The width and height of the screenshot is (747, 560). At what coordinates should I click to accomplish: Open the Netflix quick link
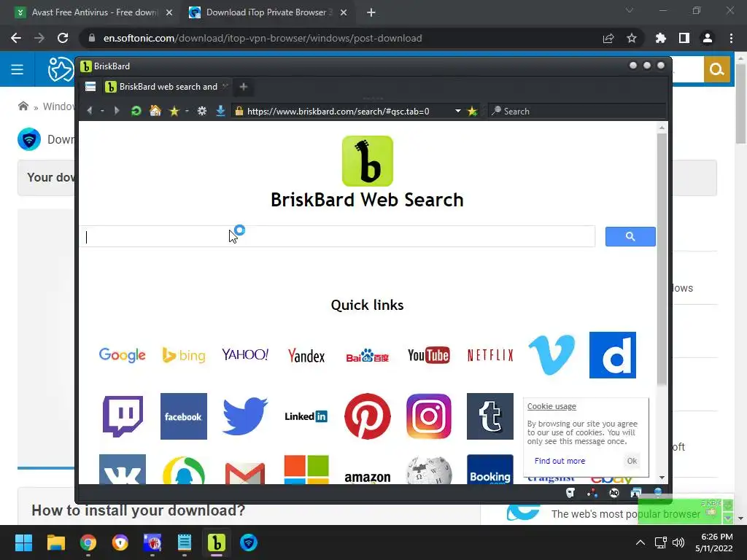pos(490,355)
